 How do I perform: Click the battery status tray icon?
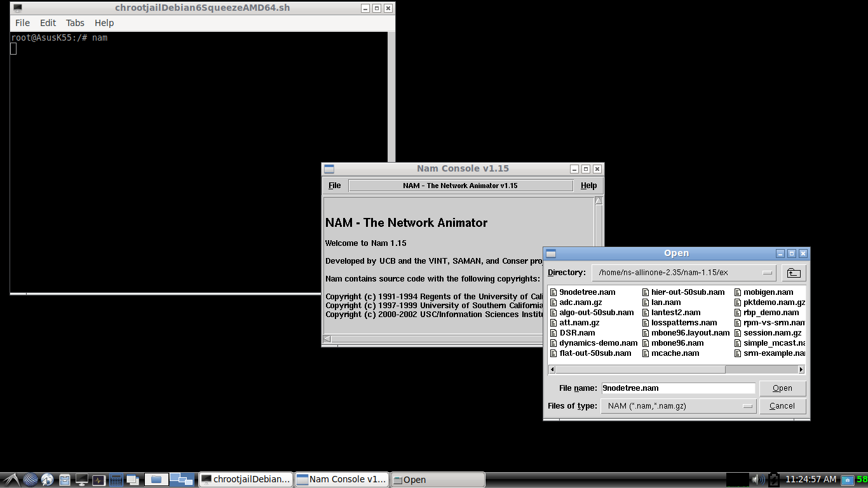click(x=774, y=480)
